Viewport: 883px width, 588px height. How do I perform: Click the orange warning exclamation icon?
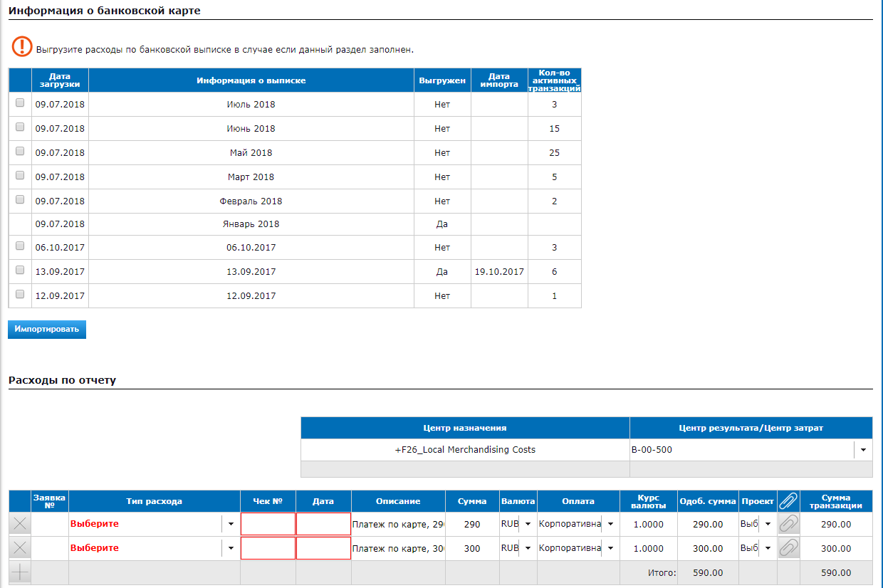(22, 47)
